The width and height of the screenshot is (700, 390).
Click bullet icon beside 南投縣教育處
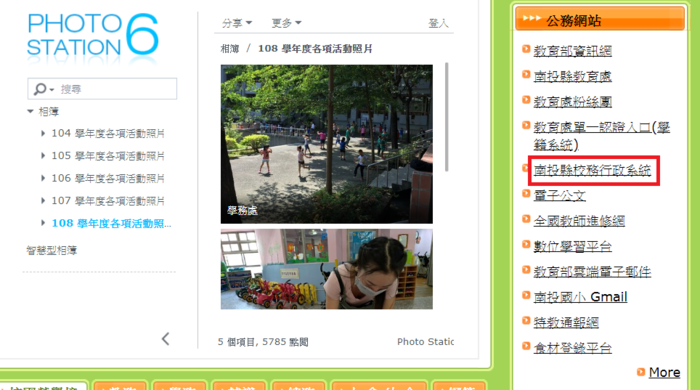(526, 74)
